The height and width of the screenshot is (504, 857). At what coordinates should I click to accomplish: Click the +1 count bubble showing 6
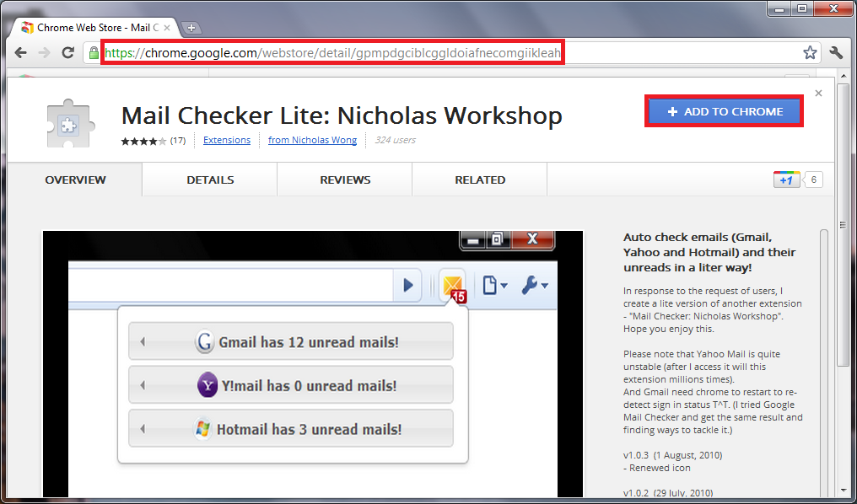click(814, 180)
